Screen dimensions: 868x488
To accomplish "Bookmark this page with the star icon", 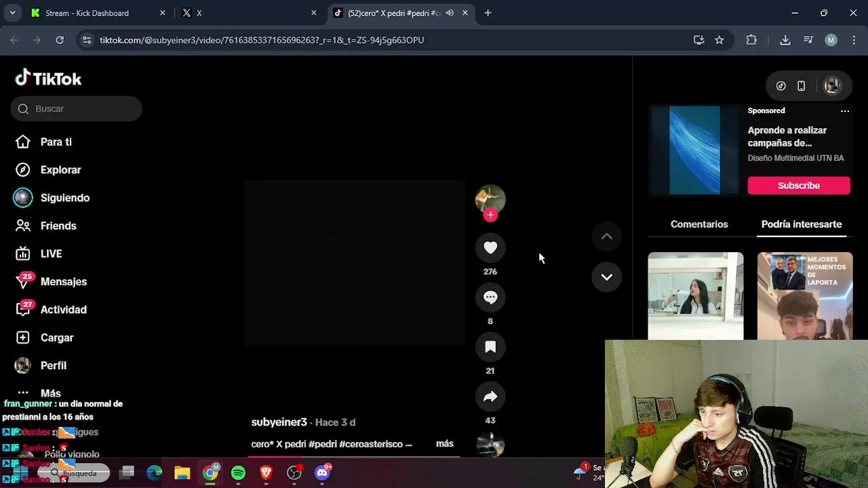I will click(719, 40).
